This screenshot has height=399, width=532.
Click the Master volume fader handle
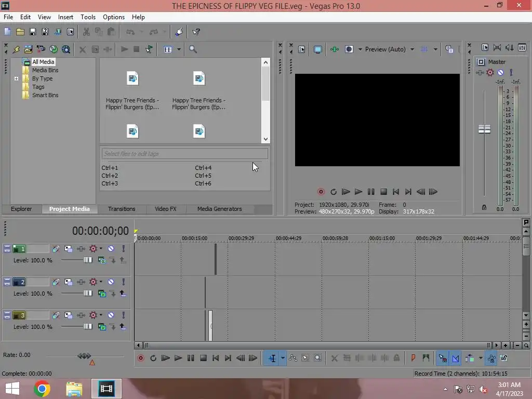click(484, 129)
